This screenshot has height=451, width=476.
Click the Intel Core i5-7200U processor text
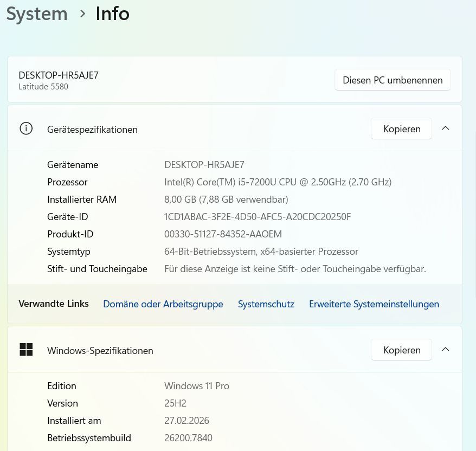278,182
